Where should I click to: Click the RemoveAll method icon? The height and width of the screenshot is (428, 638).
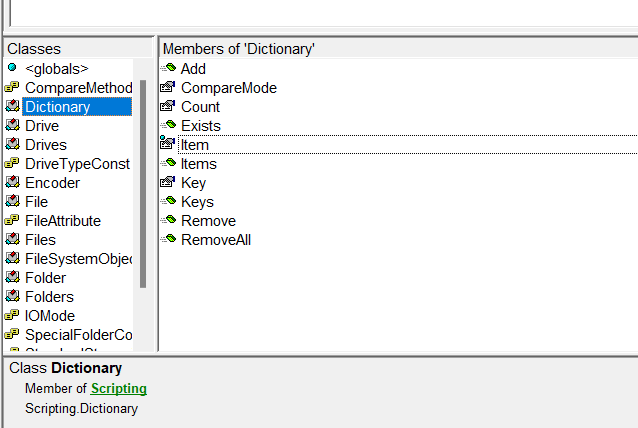[168, 240]
